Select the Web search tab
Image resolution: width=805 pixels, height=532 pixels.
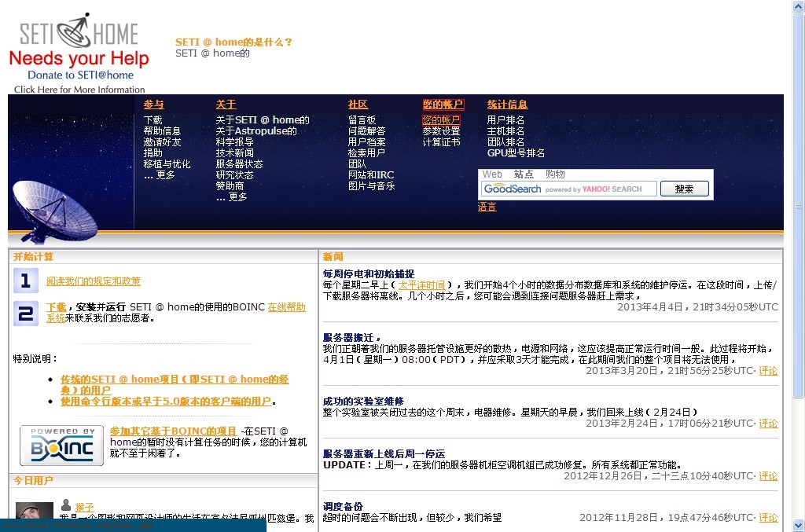(x=492, y=174)
